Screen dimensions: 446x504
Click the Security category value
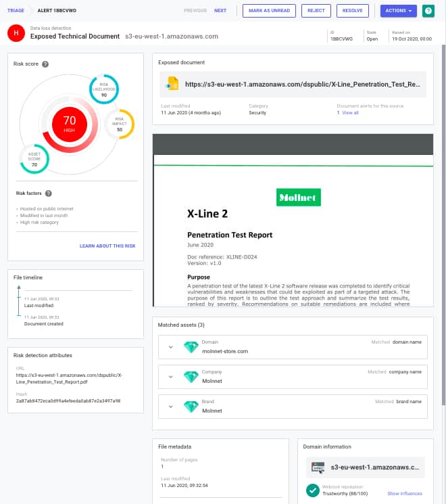[257, 113]
